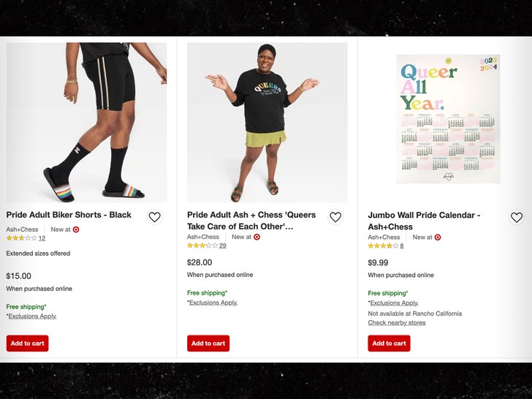This screenshot has height=399, width=532.
Task: Add Queers Take Care tee to cart
Action: (x=208, y=343)
